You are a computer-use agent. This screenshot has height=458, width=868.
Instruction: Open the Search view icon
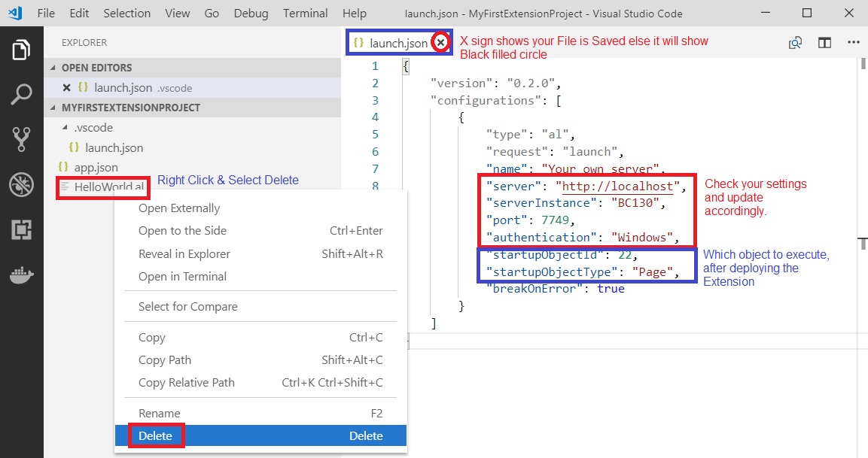(x=21, y=95)
